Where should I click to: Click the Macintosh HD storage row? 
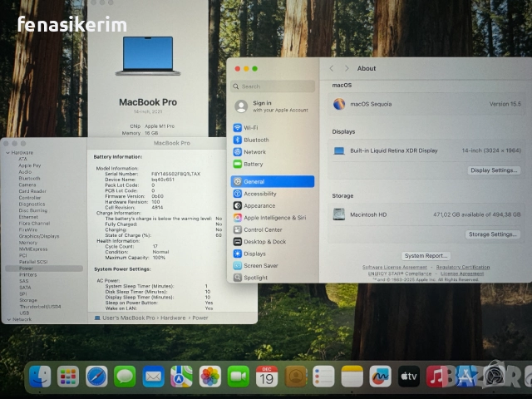pyautogui.click(x=426, y=214)
